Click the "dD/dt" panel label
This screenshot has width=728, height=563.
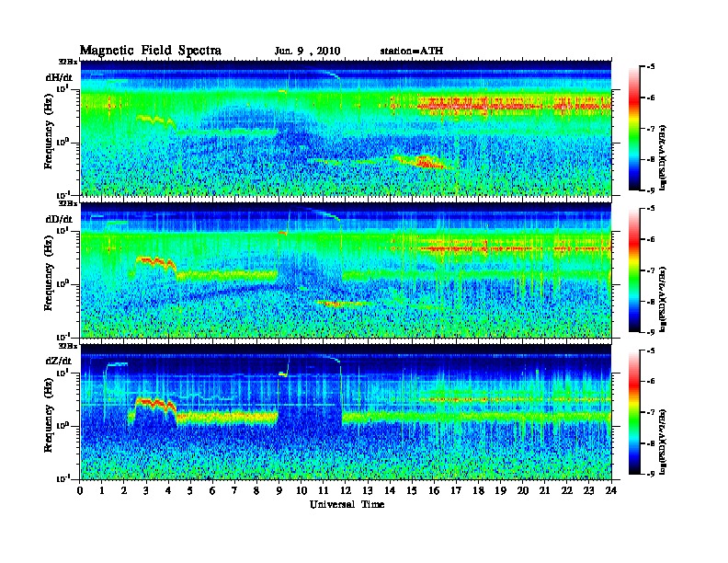pos(59,219)
